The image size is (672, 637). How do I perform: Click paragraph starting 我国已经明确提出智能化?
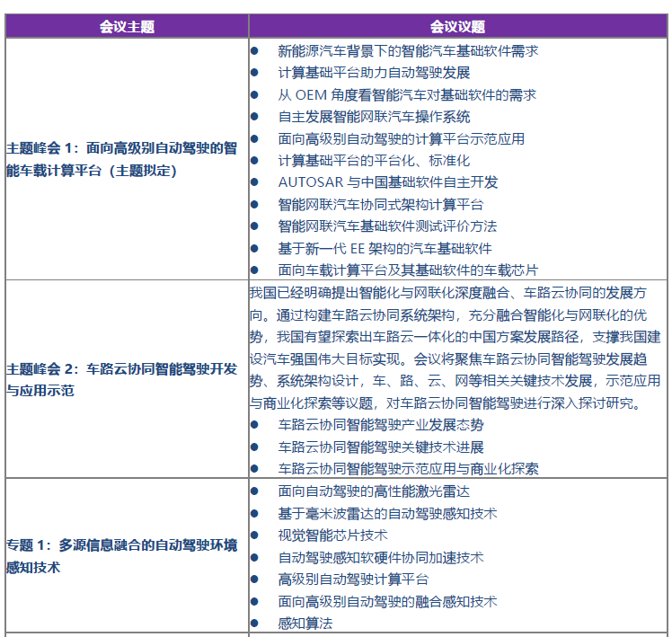coord(455,348)
